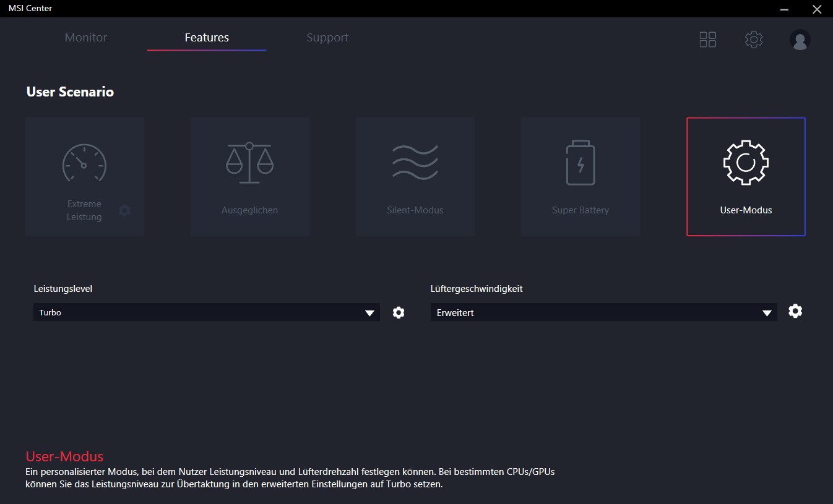Click the Leistungslevel label
Viewport: 833px width, 504px height.
click(63, 289)
